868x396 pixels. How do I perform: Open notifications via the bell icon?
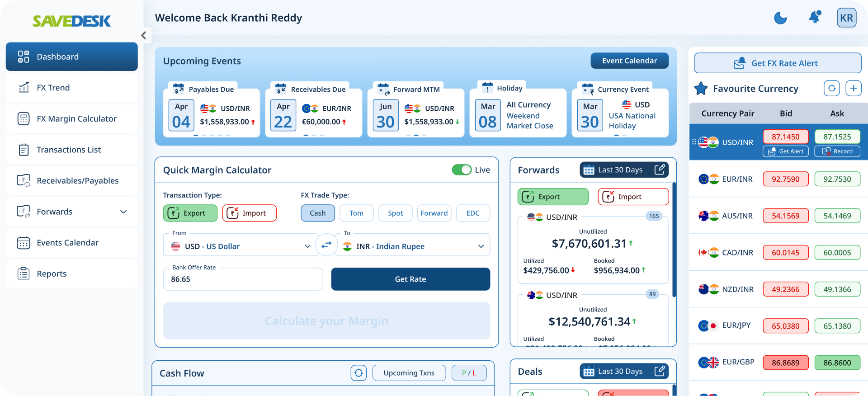815,17
